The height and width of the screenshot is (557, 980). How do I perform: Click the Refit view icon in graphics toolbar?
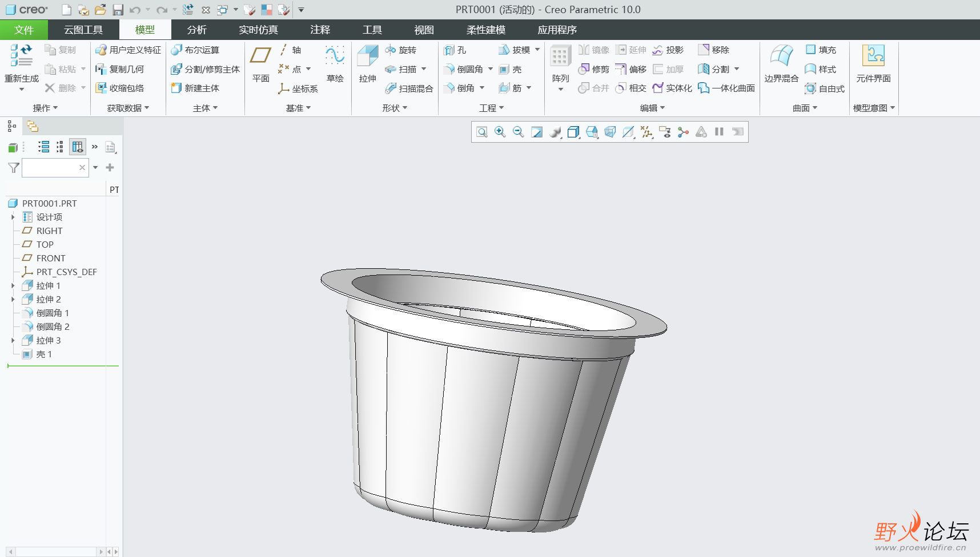point(482,132)
